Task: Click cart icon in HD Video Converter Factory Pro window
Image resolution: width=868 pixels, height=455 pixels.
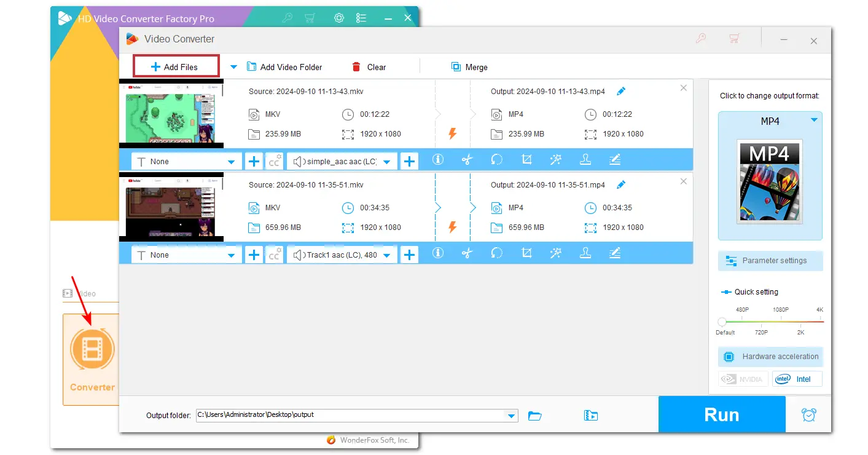Action: pyautogui.click(x=310, y=18)
